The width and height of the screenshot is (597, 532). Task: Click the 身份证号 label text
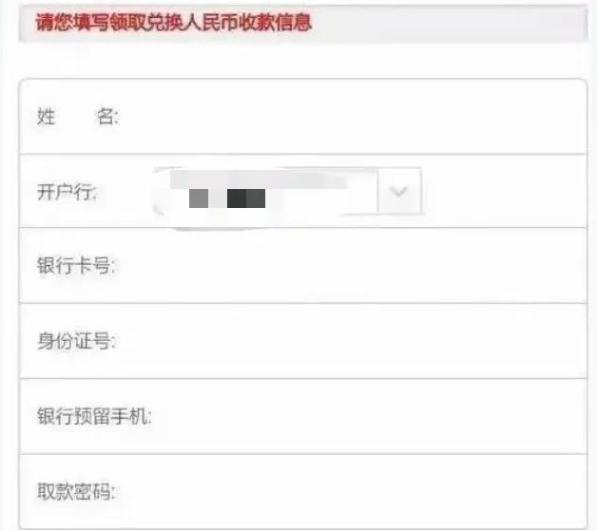(x=76, y=341)
